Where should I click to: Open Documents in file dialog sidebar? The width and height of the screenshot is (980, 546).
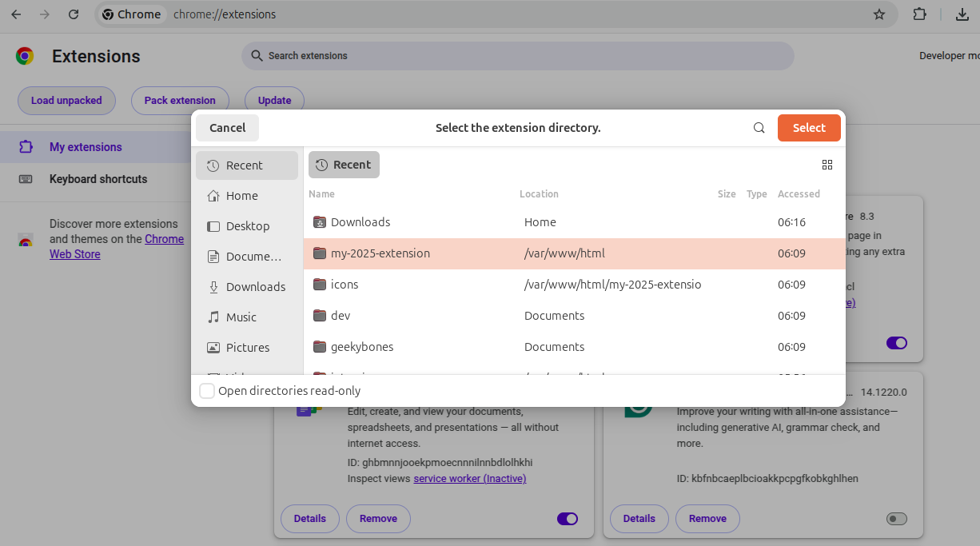click(247, 257)
